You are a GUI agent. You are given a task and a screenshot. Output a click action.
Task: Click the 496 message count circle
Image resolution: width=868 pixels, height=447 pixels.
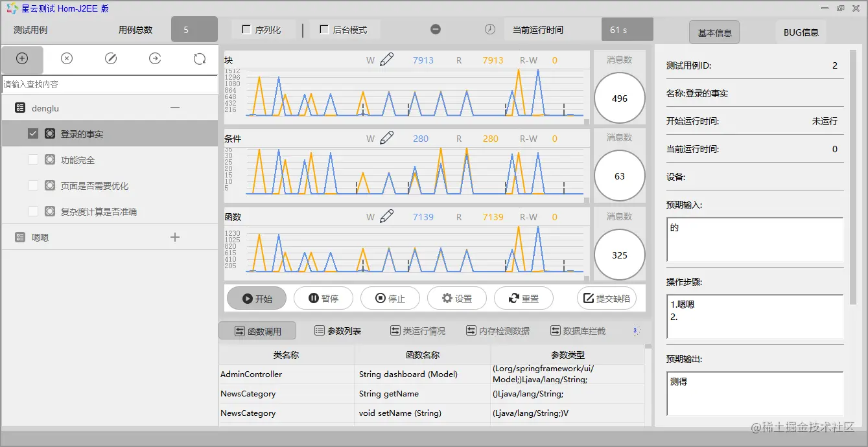coord(620,98)
